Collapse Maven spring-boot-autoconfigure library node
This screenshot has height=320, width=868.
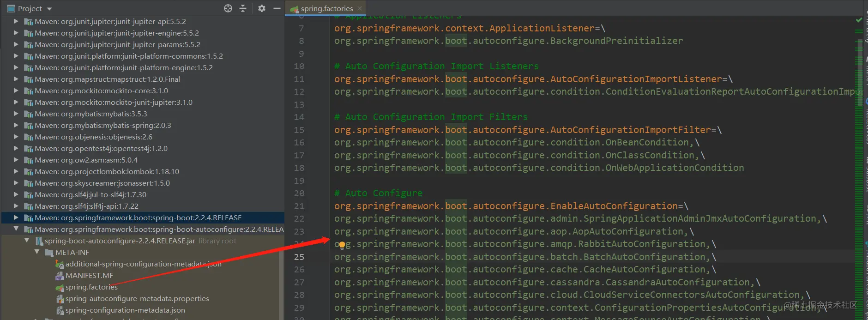click(16, 229)
